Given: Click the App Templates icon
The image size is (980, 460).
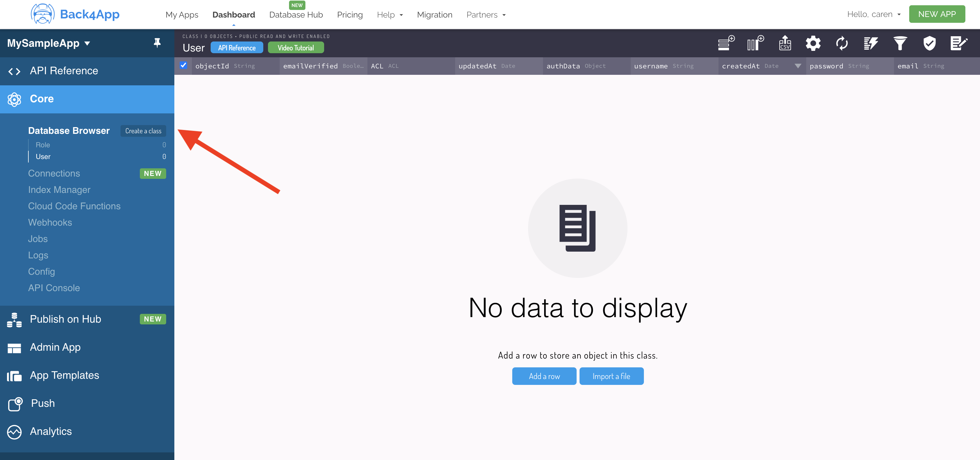Looking at the screenshot, I should [x=14, y=376].
